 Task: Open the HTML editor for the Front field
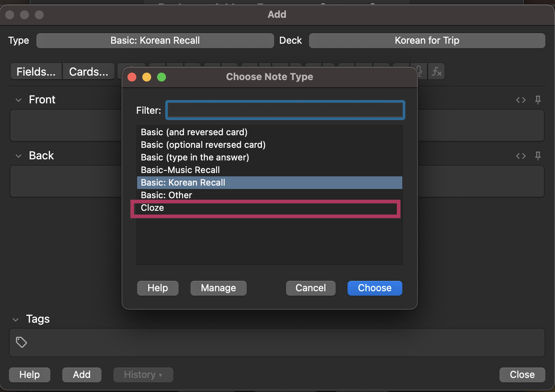pos(521,100)
